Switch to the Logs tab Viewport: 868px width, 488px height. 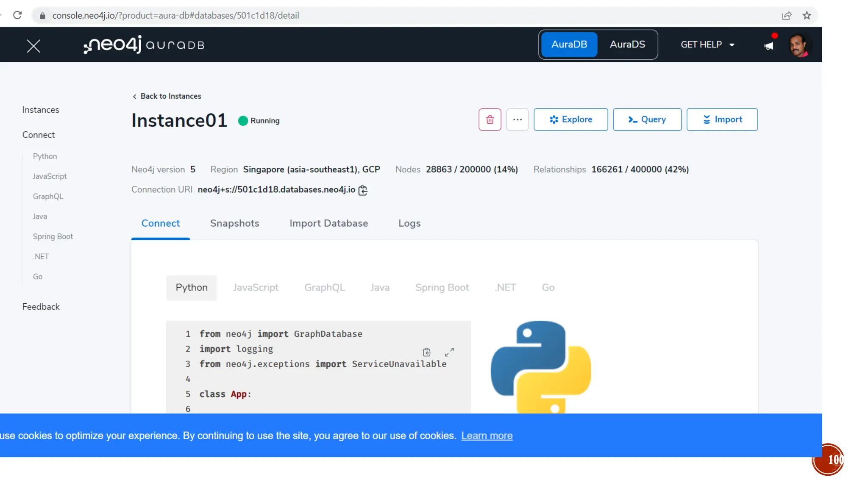(x=409, y=223)
